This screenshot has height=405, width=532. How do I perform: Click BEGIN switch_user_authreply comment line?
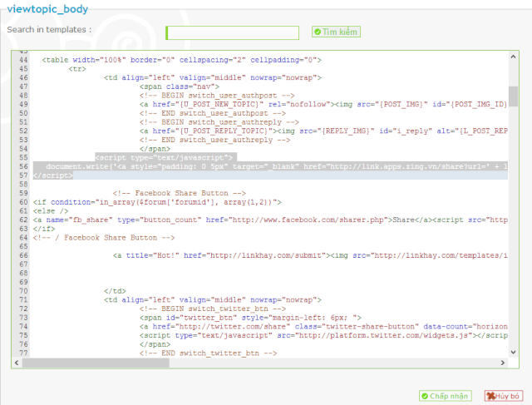pos(219,122)
